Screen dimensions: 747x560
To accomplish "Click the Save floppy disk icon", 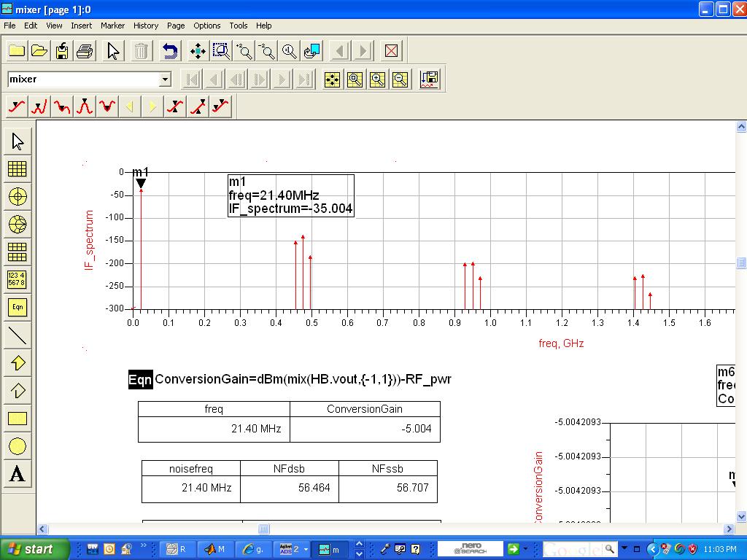I will pos(62,51).
